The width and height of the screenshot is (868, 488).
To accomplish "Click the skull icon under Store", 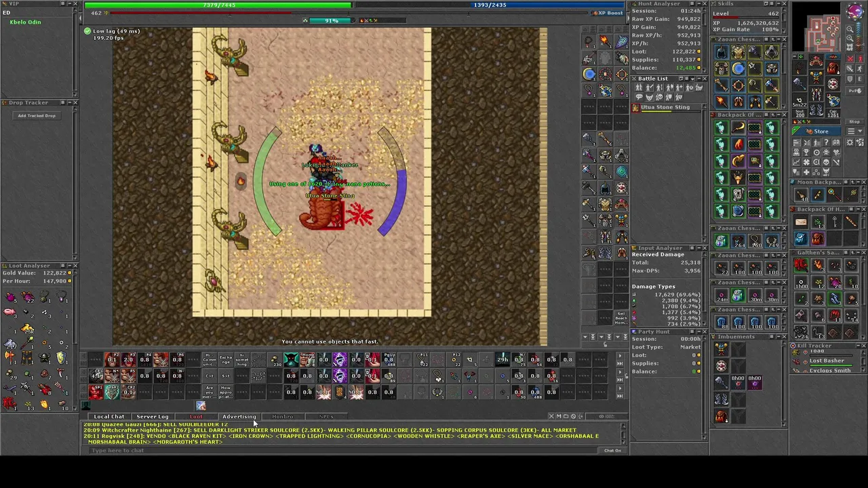I will pos(826,161).
